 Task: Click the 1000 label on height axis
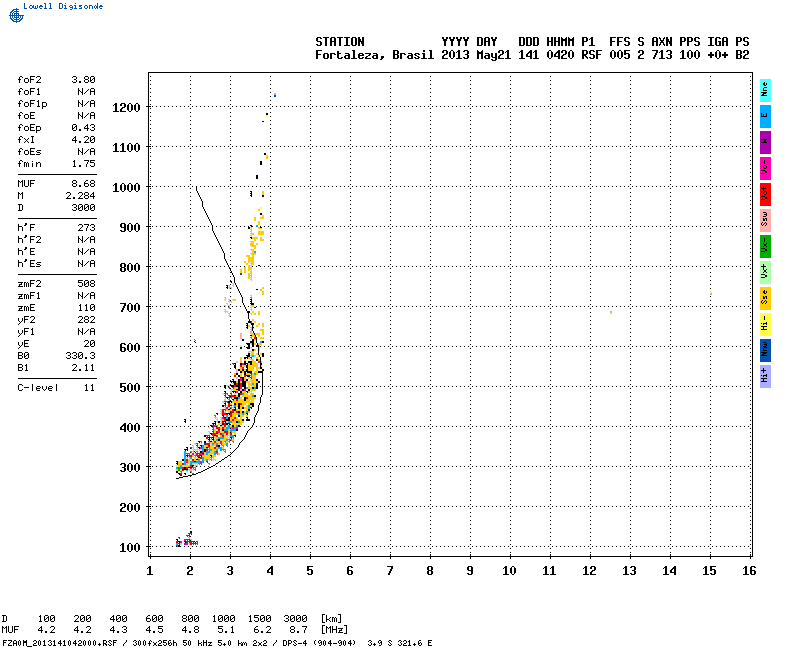click(126, 188)
